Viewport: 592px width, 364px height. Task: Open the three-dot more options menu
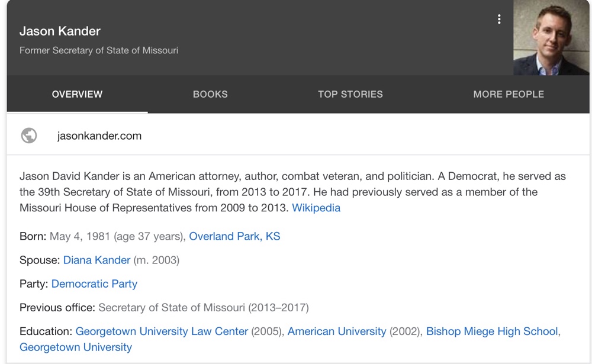coord(499,19)
